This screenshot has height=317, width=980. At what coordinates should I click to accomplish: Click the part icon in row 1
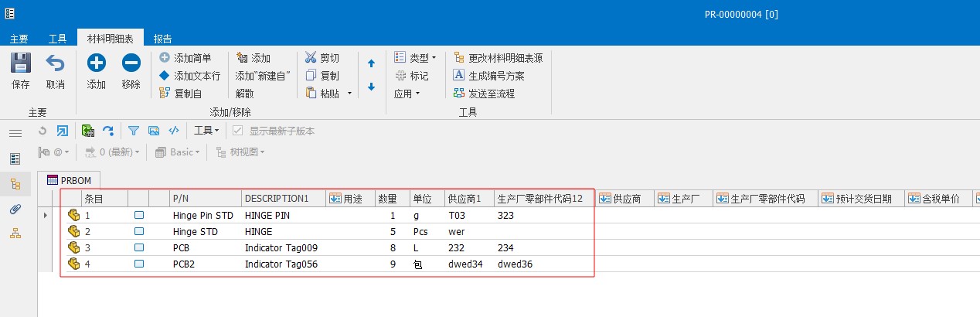pos(73,216)
